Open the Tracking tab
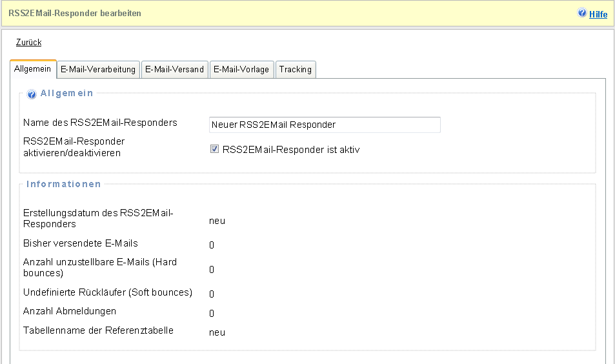The height and width of the screenshot is (364, 615). [x=296, y=70]
